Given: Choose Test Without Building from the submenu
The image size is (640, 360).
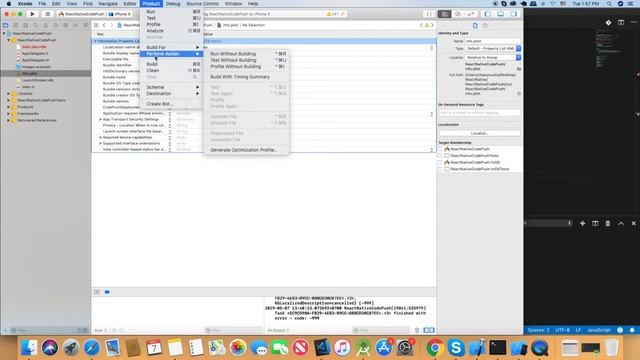Looking at the screenshot, I should pos(247,60).
